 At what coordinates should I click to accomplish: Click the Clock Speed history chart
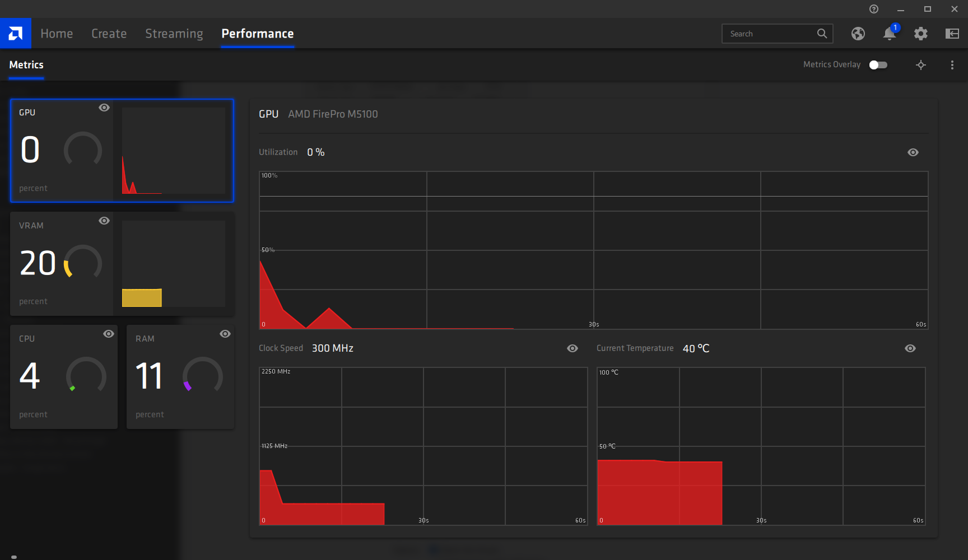pos(423,446)
